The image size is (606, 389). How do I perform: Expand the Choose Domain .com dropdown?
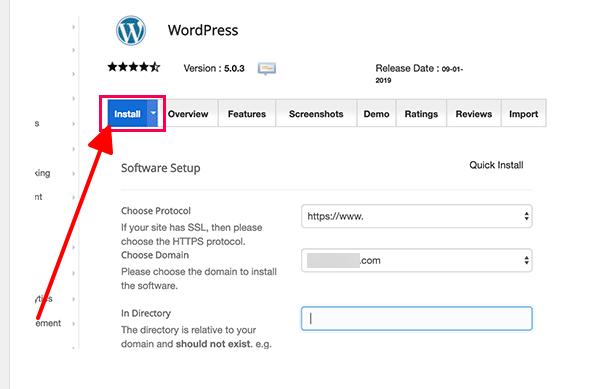417,260
